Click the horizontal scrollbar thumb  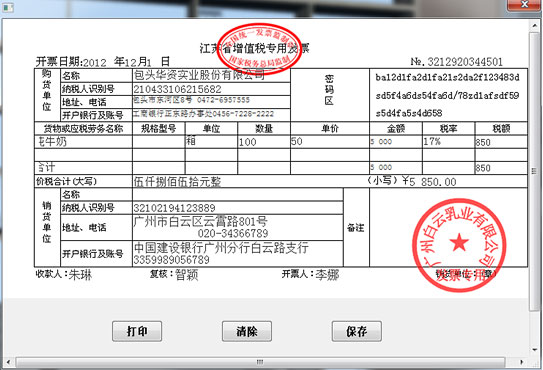coord(260,362)
